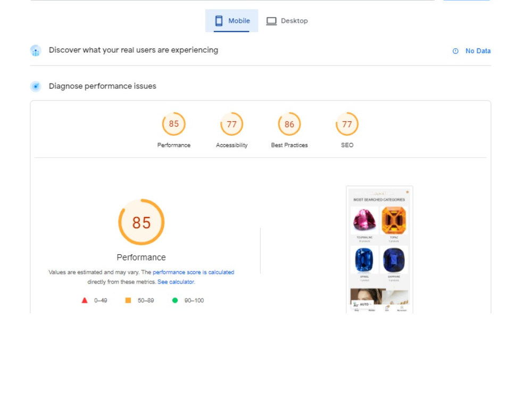Click the '90–100' legend text

point(194,301)
